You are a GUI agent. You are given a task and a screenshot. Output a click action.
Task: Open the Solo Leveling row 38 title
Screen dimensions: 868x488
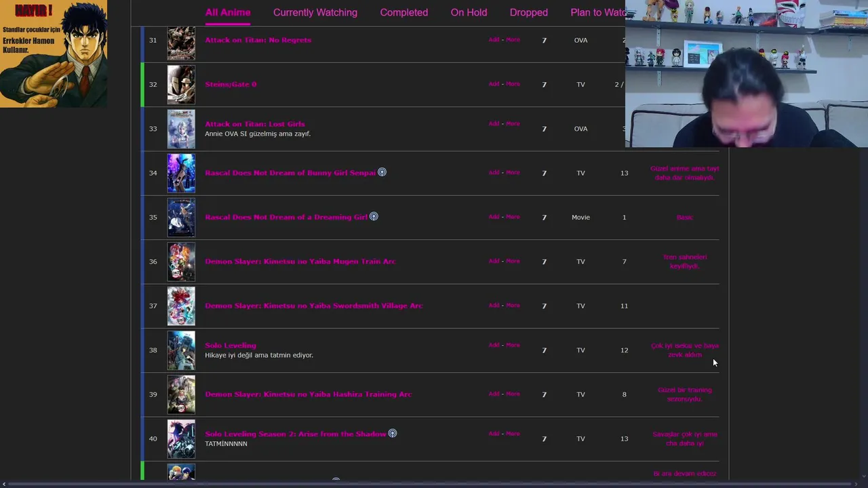[231, 346]
